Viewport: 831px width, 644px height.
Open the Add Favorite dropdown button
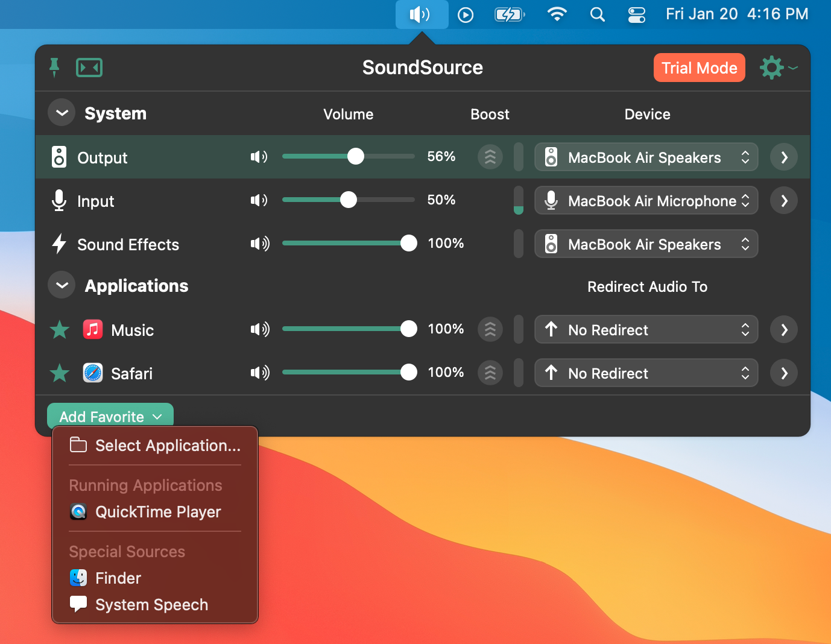(110, 416)
